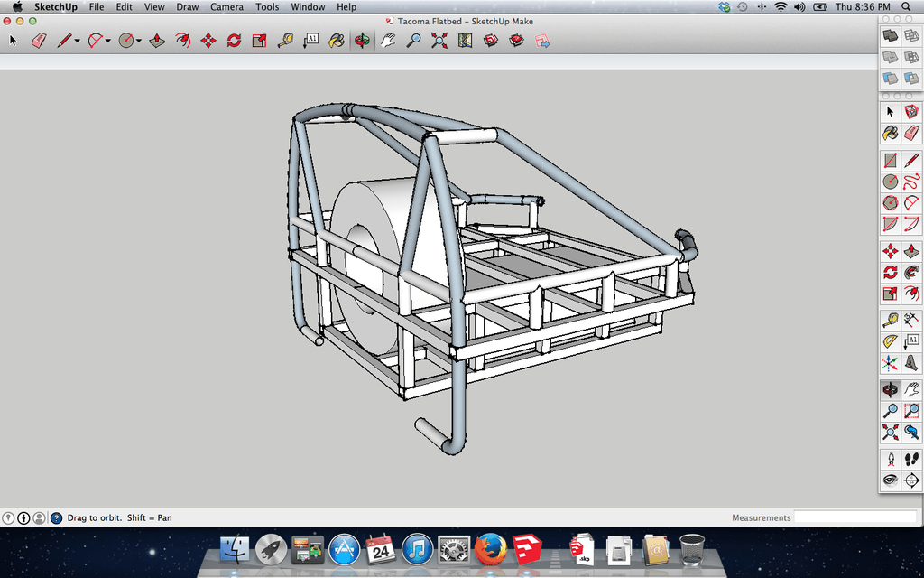
Task: Choose the Offset tool in the top toolbar
Action: click(182, 41)
